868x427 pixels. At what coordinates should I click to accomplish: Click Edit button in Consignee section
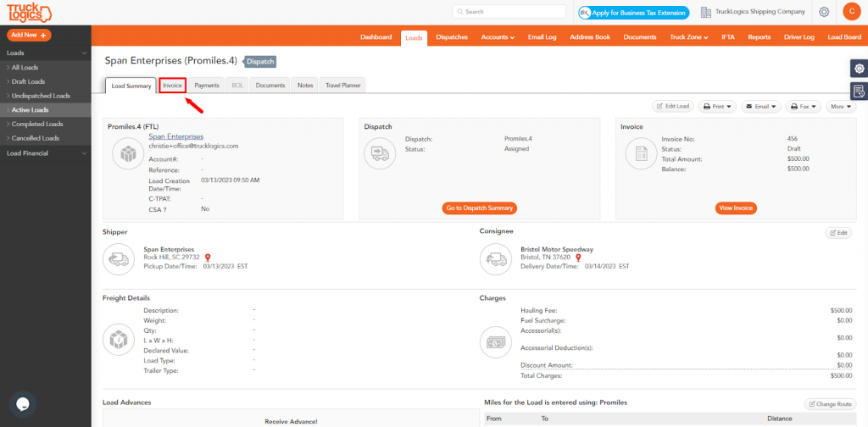click(838, 233)
